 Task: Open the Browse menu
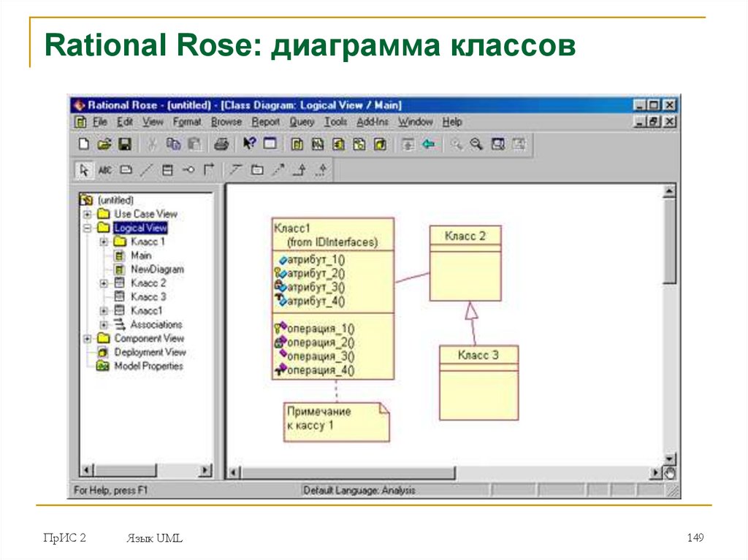(226, 122)
